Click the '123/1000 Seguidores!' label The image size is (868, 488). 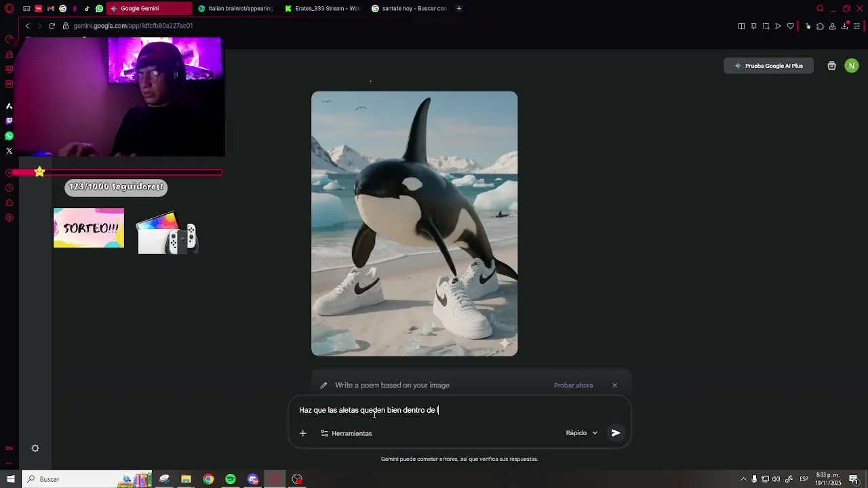(x=116, y=186)
